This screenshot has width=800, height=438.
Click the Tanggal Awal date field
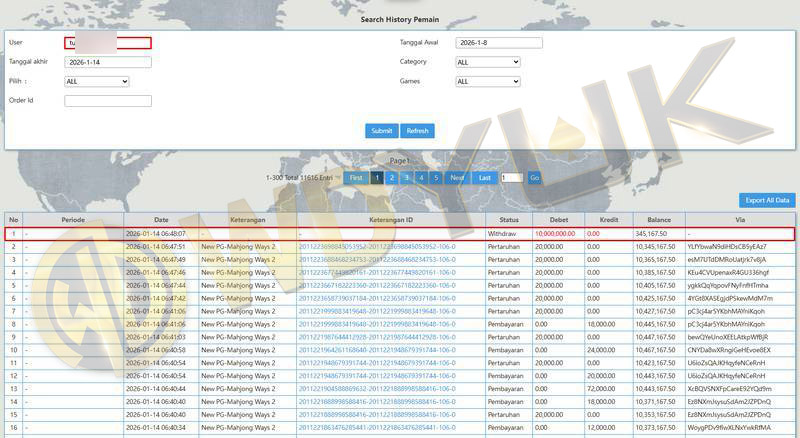click(498, 43)
